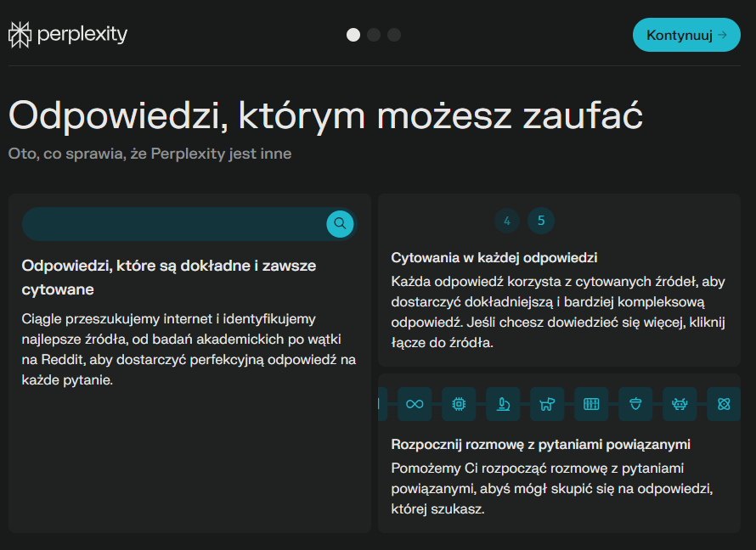
Task: Select 'Rozpocznij rozmowę z pytaniami powiązanymi' heading
Action: pyautogui.click(x=540, y=444)
